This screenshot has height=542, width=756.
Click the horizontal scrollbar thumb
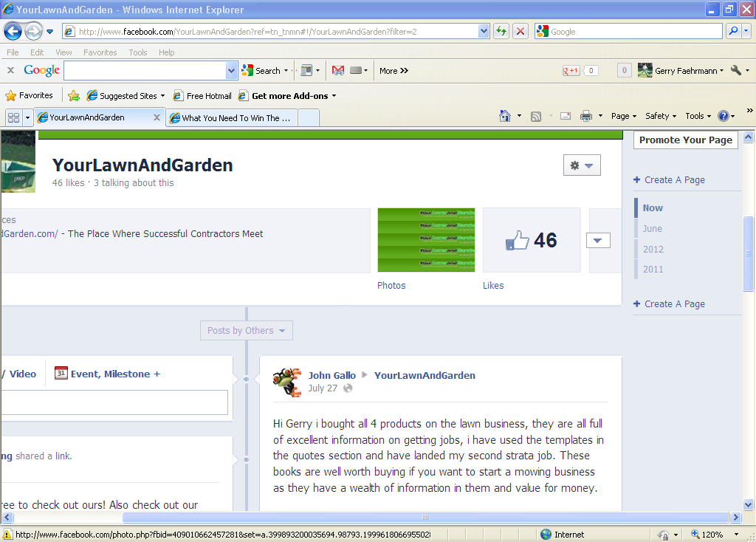click(425, 518)
